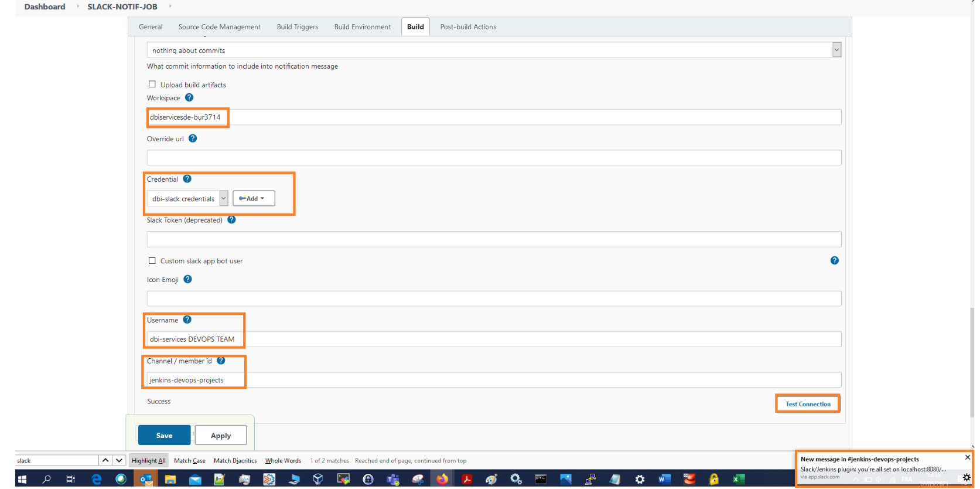This screenshot has height=489, width=980.
Task: Open the Add credentials dropdown button
Action: click(254, 199)
